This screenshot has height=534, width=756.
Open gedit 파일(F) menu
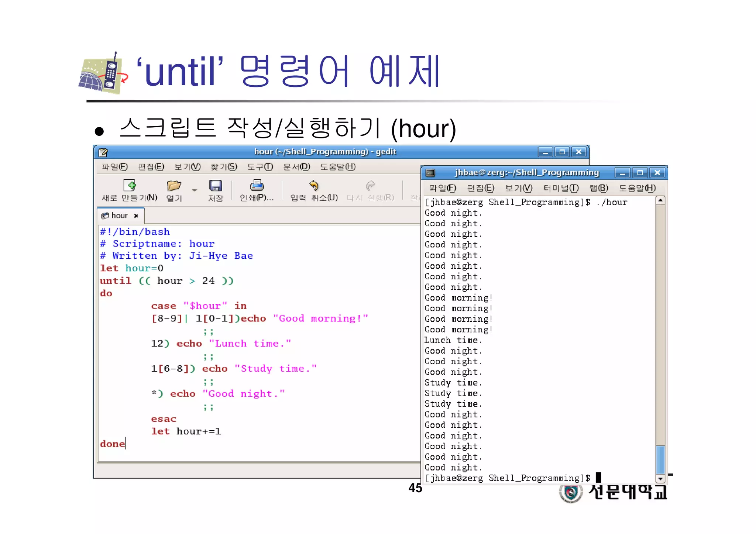coord(115,167)
